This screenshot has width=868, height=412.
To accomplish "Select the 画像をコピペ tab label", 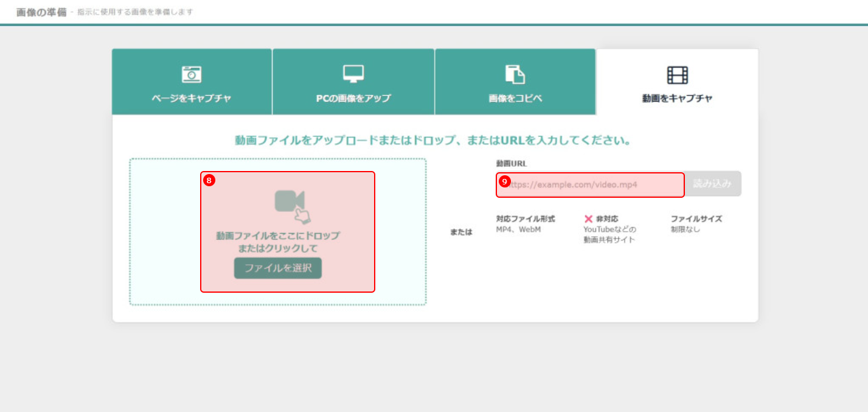I will click(515, 99).
